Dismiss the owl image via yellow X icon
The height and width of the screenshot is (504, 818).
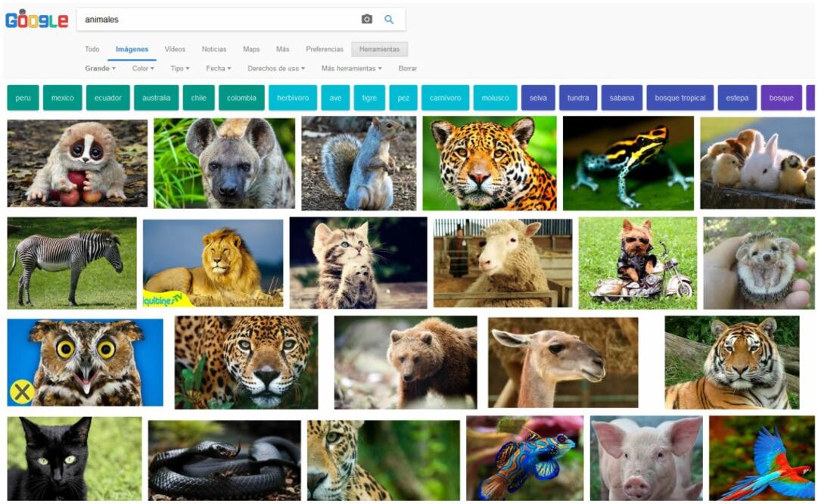click(20, 390)
